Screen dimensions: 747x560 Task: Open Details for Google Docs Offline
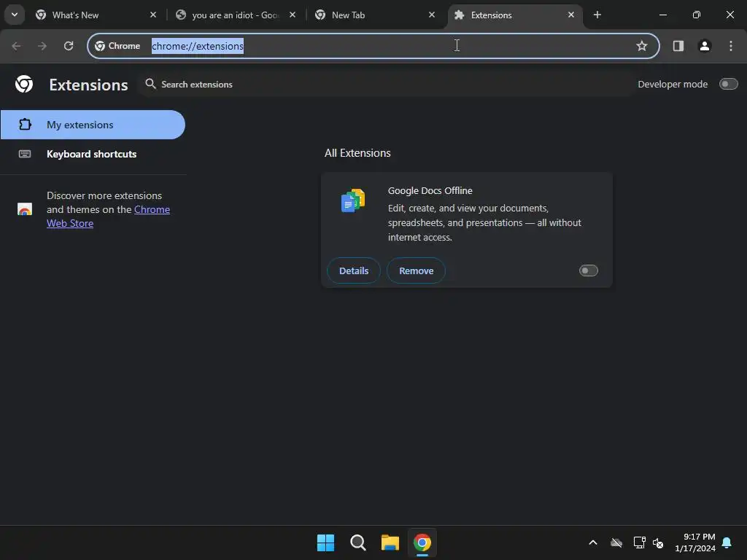click(x=354, y=271)
